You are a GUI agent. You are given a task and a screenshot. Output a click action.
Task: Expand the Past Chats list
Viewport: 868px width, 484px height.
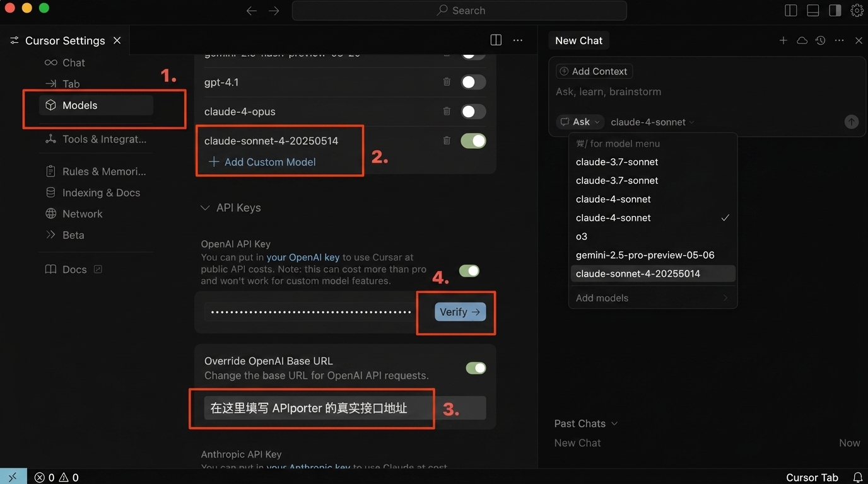coord(585,423)
